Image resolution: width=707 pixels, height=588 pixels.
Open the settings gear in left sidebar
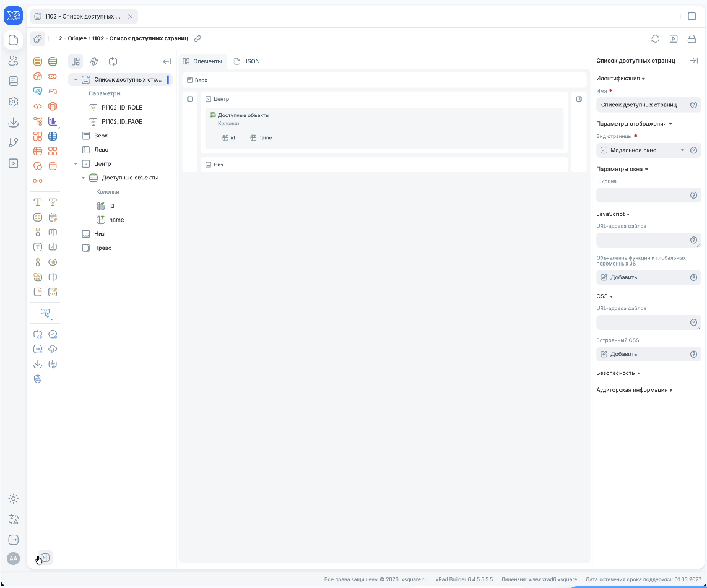tap(14, 102)
